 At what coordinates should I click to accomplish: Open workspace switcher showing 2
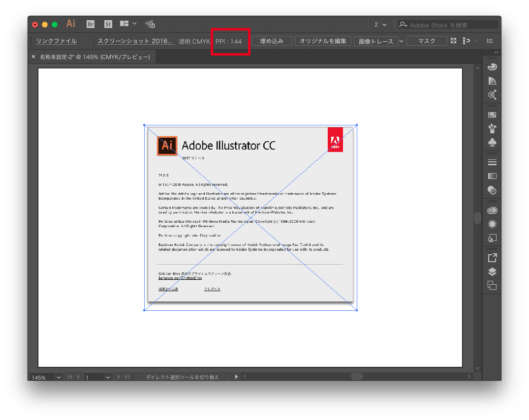pyautogui.click(x=380, y=25)
